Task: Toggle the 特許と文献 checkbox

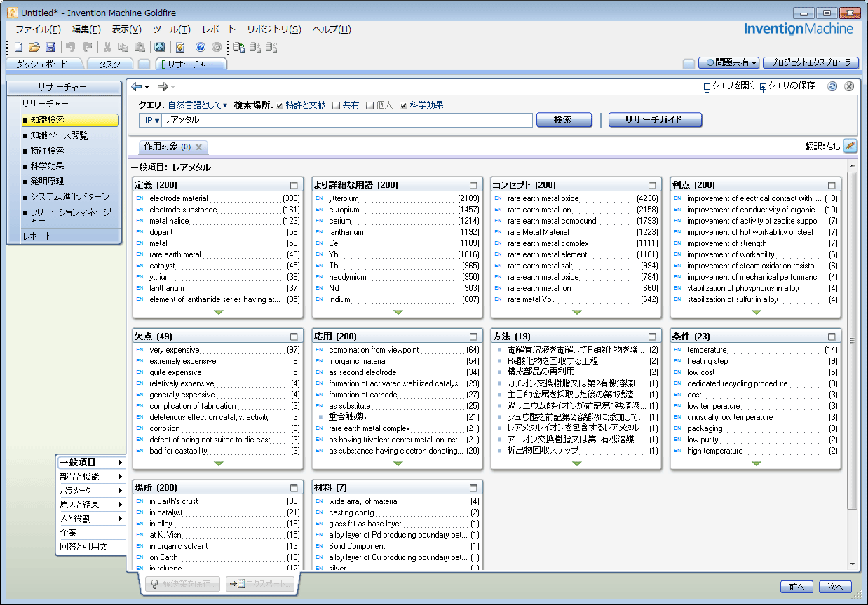Action: (x=279, y=106)
